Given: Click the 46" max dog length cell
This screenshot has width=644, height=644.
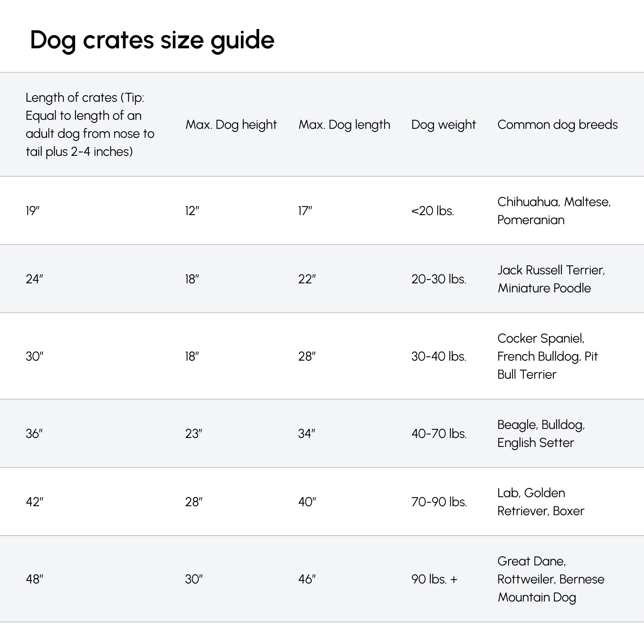Looking at the screenshot, I should tap(307, 579).
